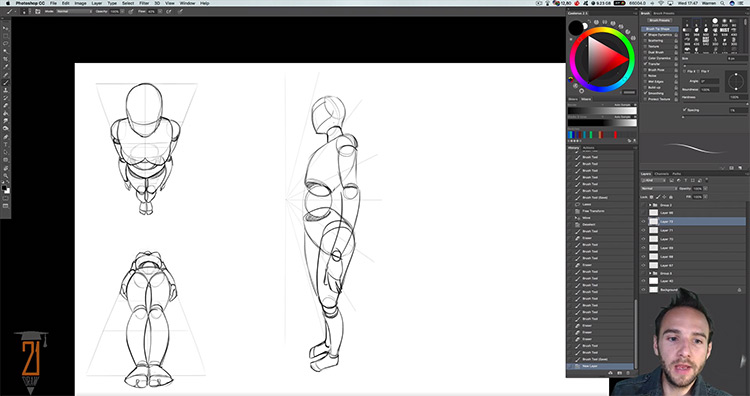The height and width of the screenshot is (396, 750).
Task: Select the New Layer history state
Action: tap(601, 366)
